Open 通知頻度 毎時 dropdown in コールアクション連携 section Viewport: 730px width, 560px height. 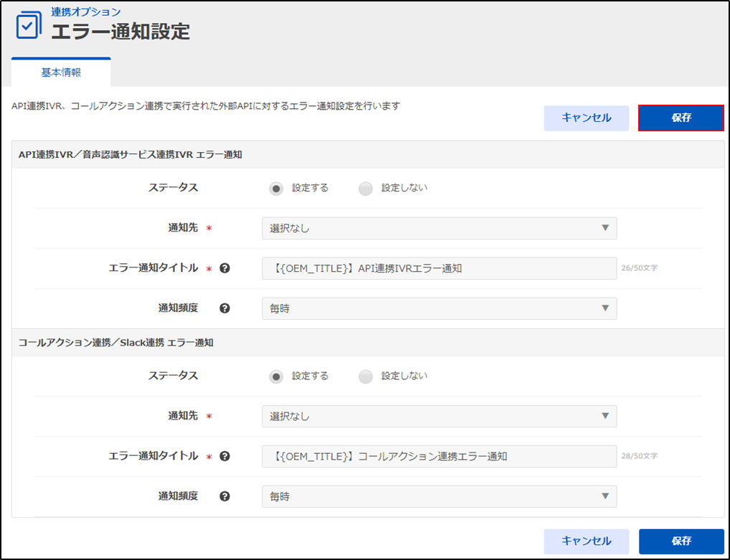point(439,496)
